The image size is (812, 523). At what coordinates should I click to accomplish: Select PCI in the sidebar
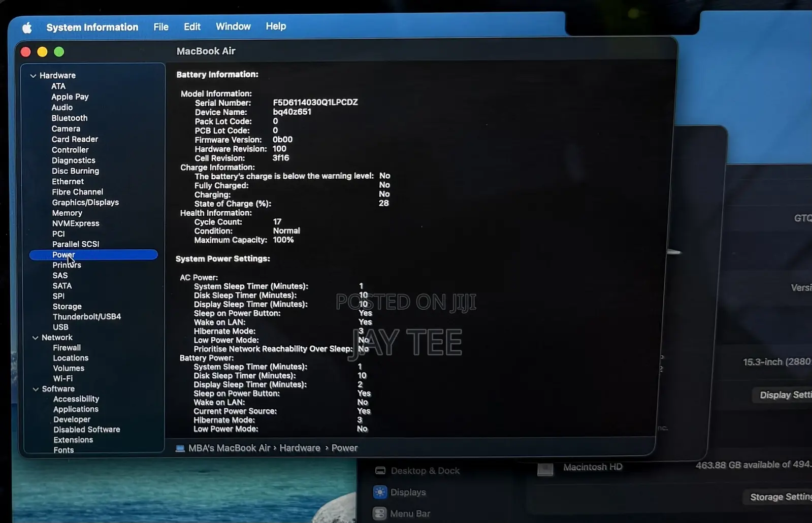tap(58, 234)
